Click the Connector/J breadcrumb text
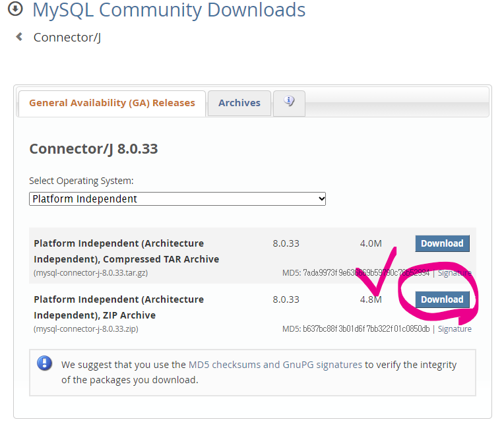504x432 pixels. tap(67, 38)
